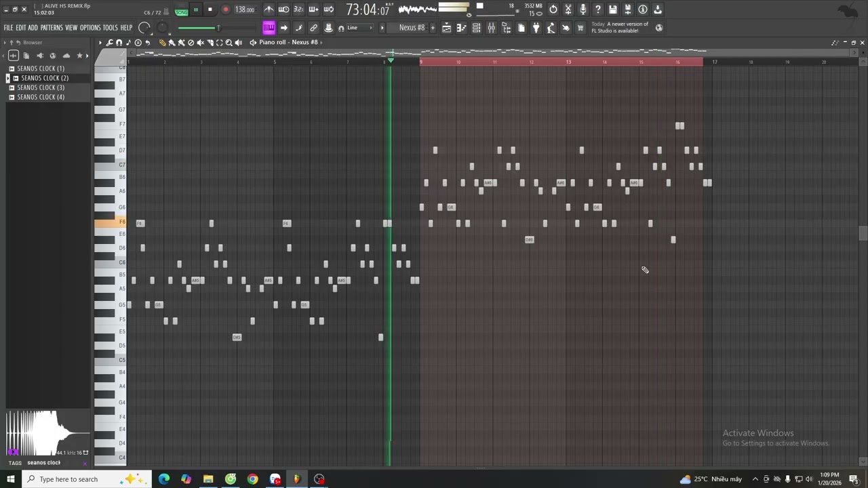Click the project info icon
This screenshot has width=868, height=488.
[x=643, y=9]
